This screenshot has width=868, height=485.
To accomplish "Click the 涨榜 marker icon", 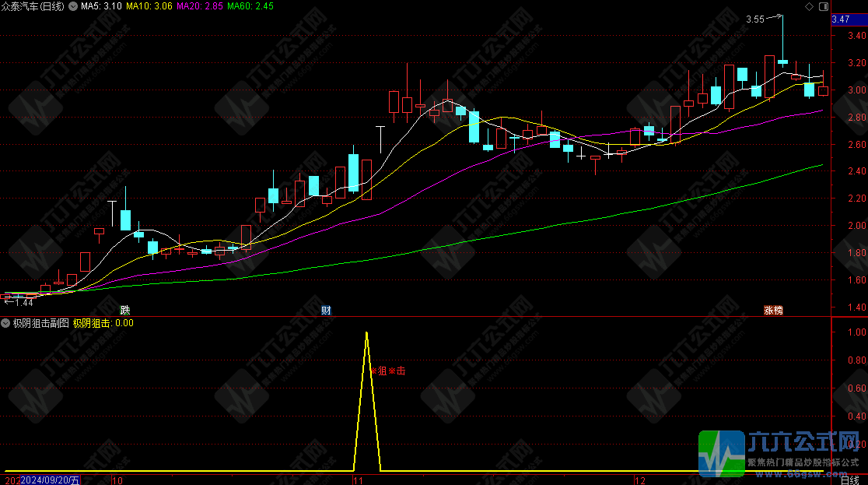I will click(772, 310).
